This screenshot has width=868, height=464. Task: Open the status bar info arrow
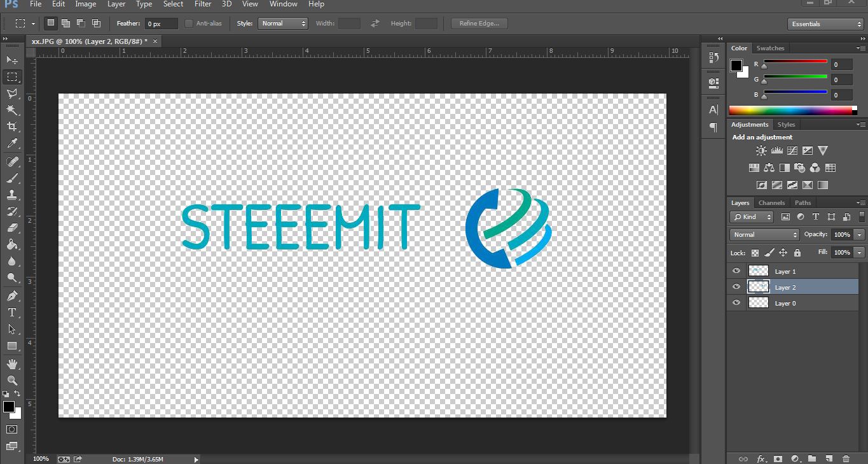tap(196, 459)
